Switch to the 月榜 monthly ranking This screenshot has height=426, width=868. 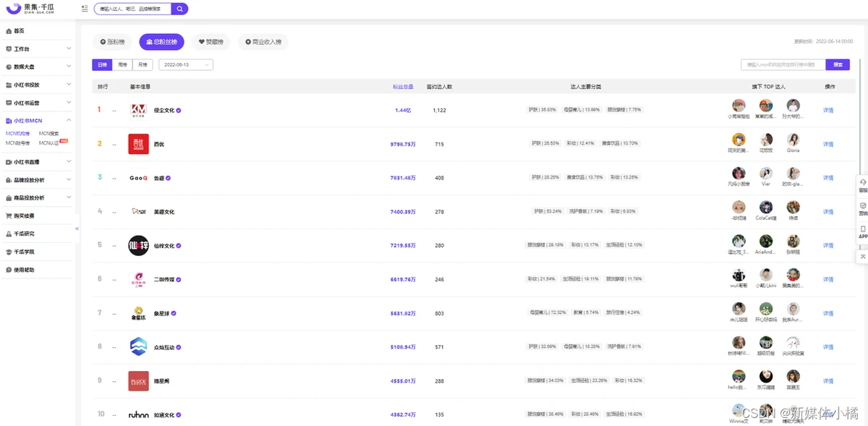(142, 65)
